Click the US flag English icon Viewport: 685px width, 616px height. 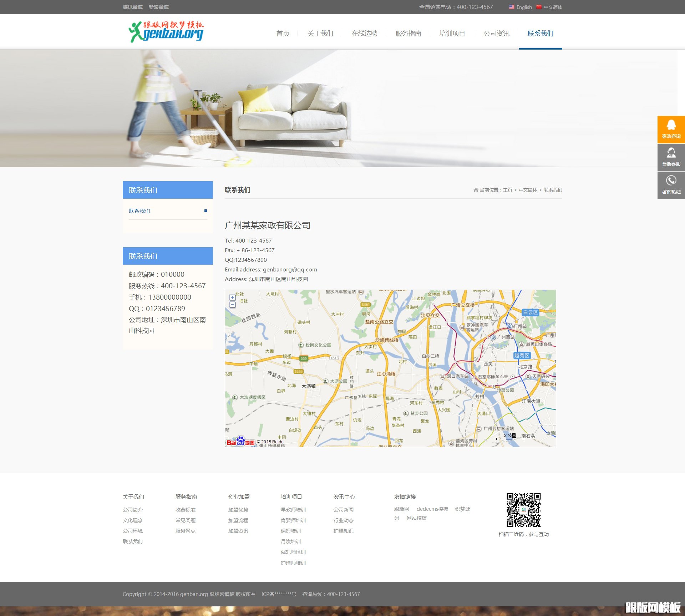click(x=512, y=7)
